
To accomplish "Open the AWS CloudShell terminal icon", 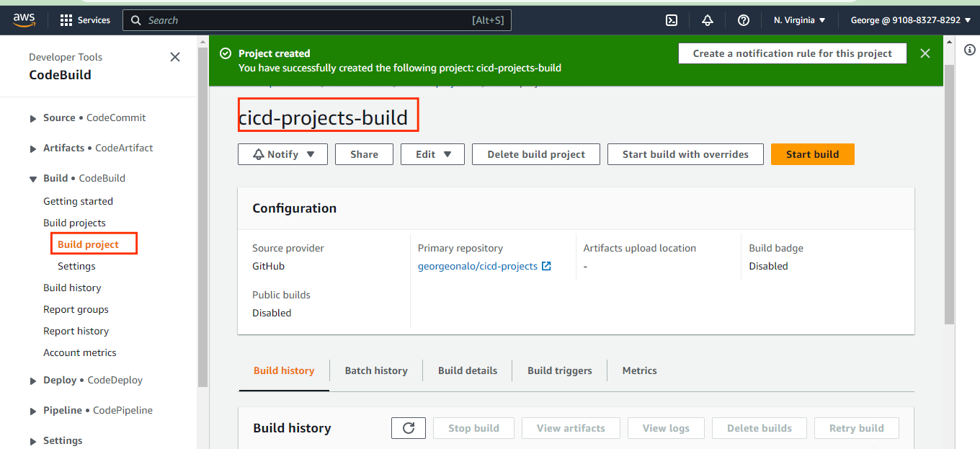I will point(671,19).
